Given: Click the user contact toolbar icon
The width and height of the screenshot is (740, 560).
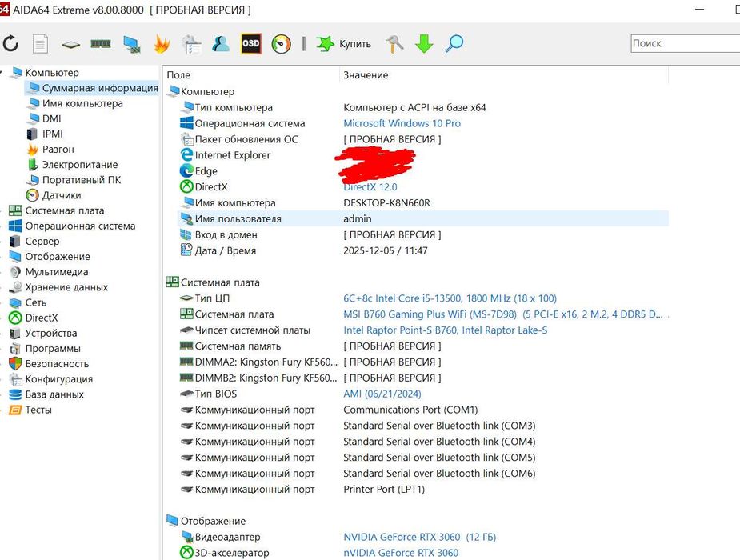Looking at the screenshot, I should tap(221, 43).
